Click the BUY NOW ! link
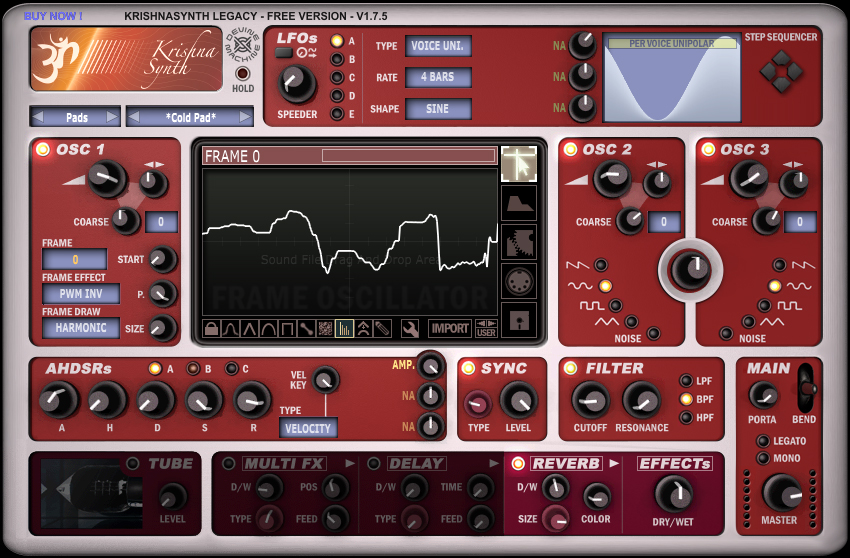Viewport: 850px width, 558px height. [x=53, y=16]
